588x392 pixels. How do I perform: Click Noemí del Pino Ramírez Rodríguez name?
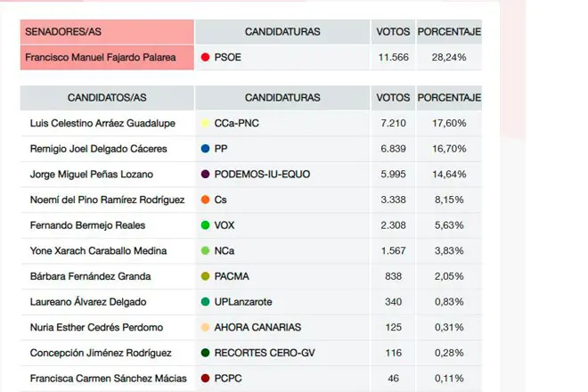pyautogui.click(x=107, y=200)
